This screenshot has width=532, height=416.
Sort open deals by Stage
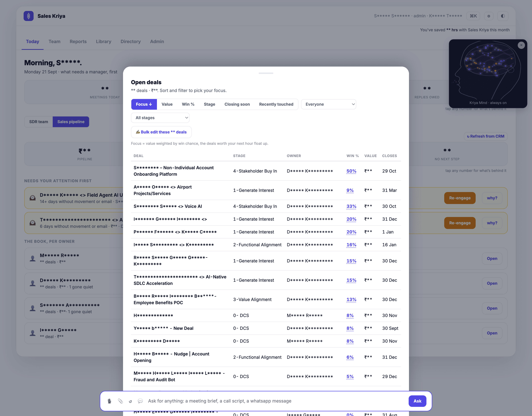point(209,104)
